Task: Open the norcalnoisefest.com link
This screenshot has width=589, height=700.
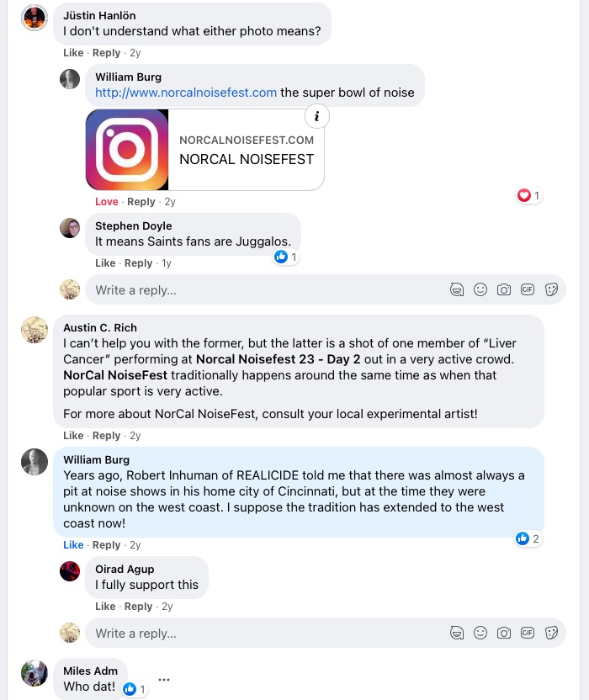Action: tap(186, 93)
